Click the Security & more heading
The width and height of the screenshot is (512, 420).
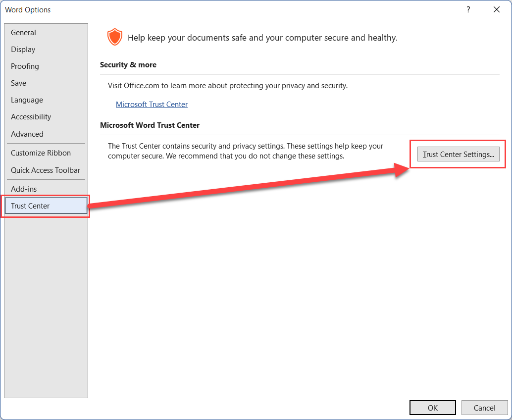click(128, 65)
